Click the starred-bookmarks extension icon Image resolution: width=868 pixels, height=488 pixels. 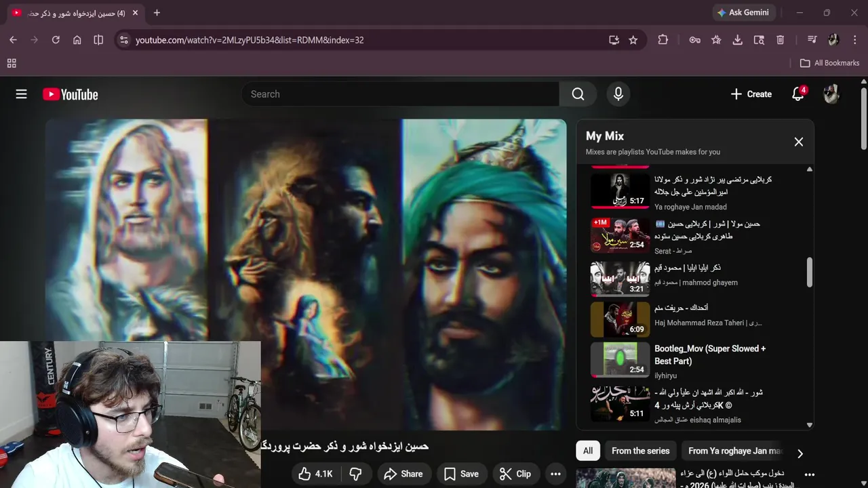coord(716,40)
